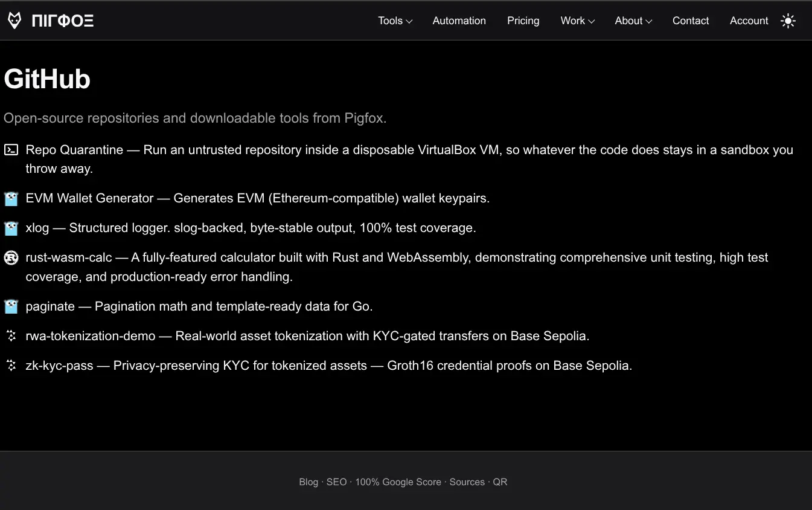Image resolution: width=812 pixels, height=510 pixels.
Task: Click the Solidity icon beside rwa-tokenization-demo
Action: [11, 336]
